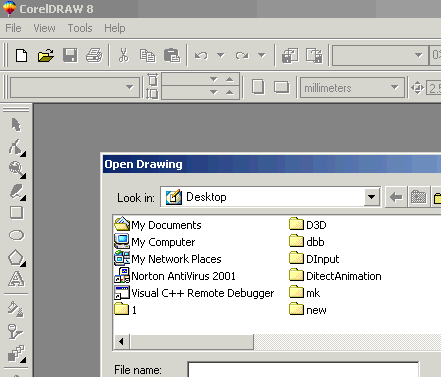Viewport: 441px width, 377px height.
Task: Select the Interactive Fill bucket tool
Action: (16, 309)
